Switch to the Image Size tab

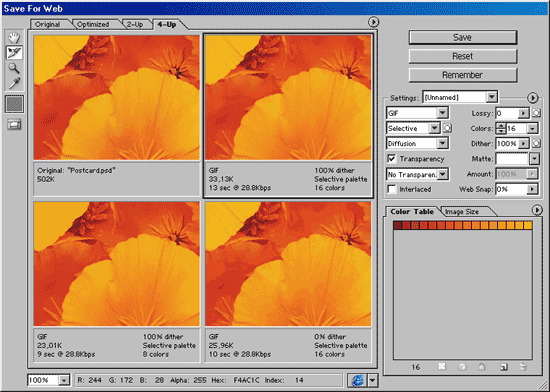462,211
